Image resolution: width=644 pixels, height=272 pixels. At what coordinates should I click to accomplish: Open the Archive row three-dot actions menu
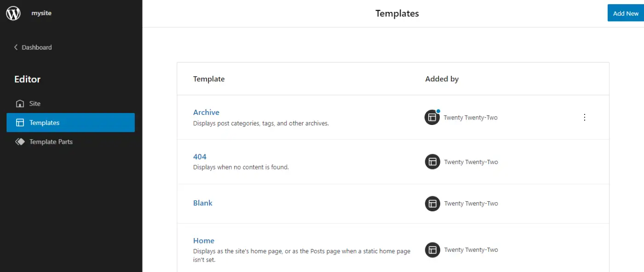[x=585, y=117]
